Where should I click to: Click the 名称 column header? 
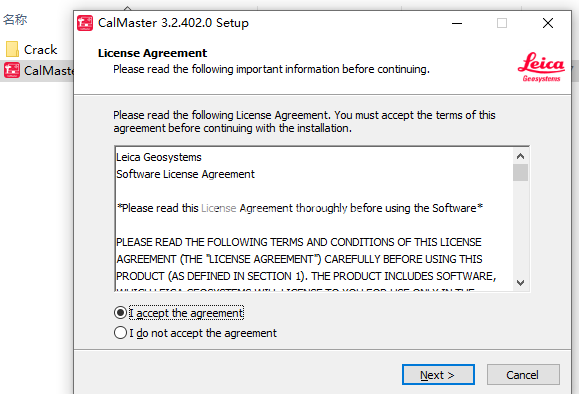[x=15, y=19]
